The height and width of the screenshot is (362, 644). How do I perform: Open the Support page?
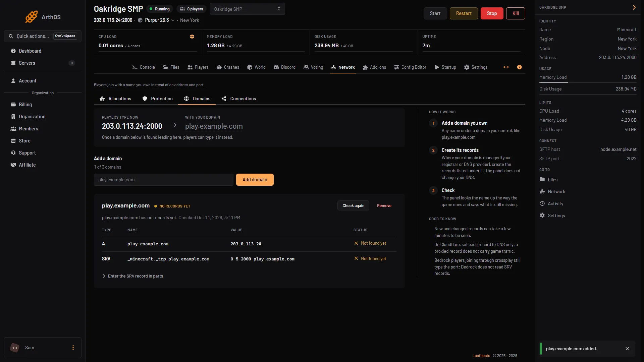[x=43, y=153]
